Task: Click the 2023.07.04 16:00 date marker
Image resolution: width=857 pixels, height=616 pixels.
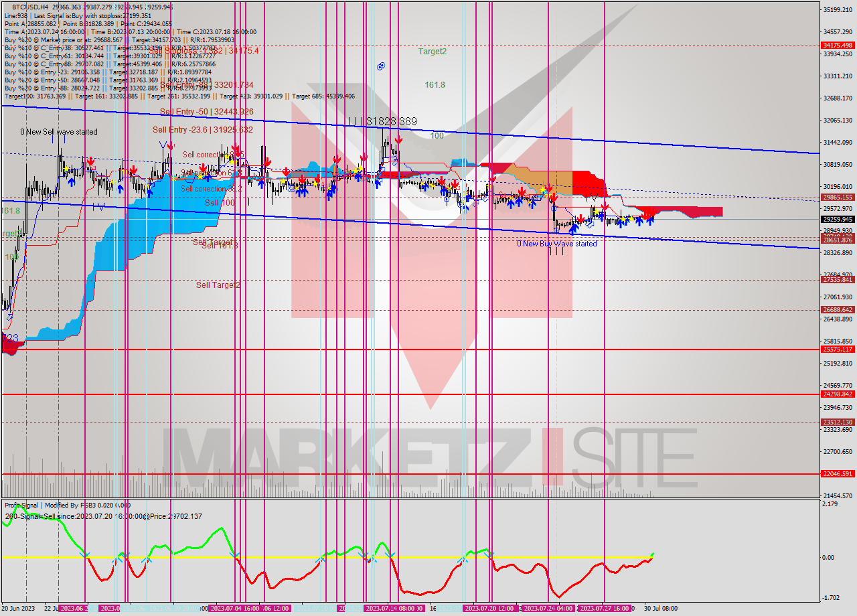Action: coord(234,608)
